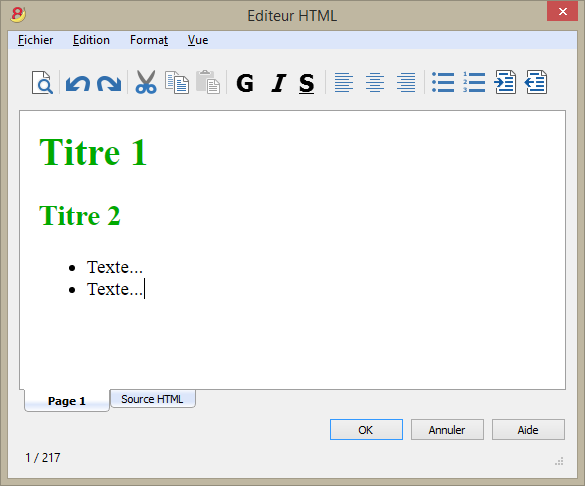Paste from the clipboard icon
This screenshot has width=585, height=486.
(x=208, y=82)
